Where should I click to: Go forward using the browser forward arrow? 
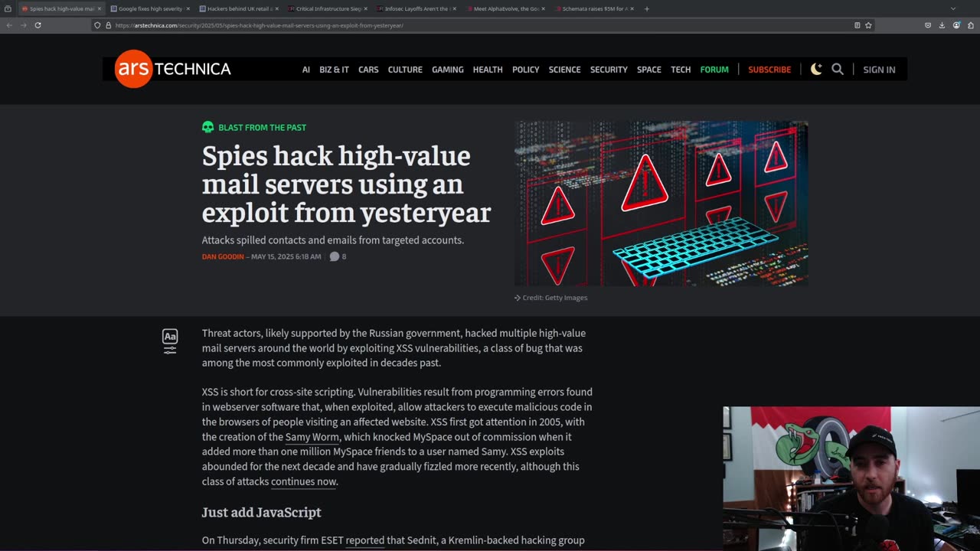[x=23, y=25]
